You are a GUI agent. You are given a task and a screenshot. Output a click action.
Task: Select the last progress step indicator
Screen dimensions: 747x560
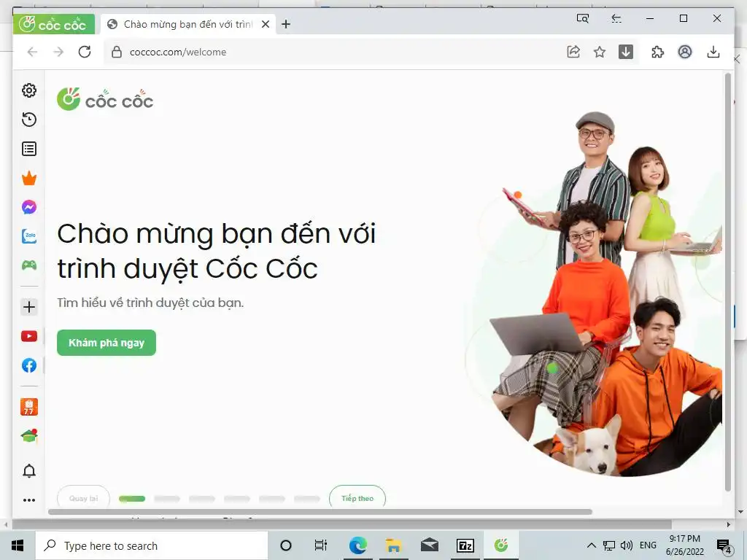pyautogui.click(x=307, y=499)
